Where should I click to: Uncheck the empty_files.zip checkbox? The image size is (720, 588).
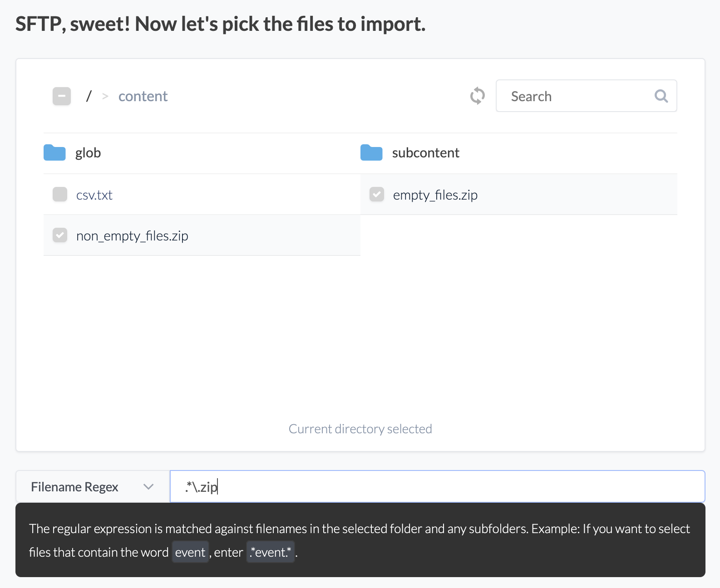pyautogui.click(x=377, y=195)
